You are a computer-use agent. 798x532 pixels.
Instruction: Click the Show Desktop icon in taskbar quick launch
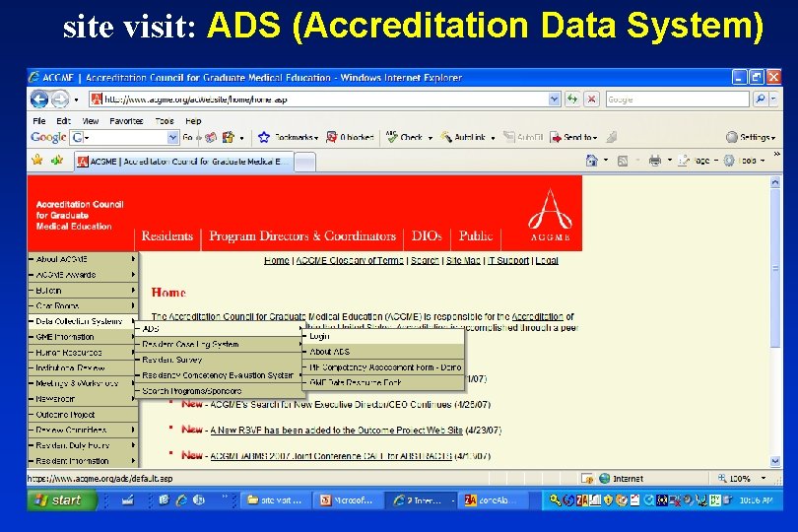[128, 499]
